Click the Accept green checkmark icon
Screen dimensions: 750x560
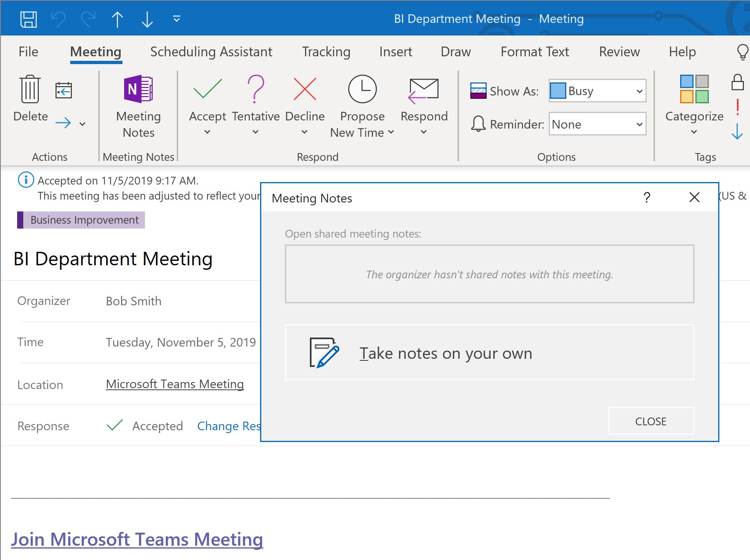(207, 89)
